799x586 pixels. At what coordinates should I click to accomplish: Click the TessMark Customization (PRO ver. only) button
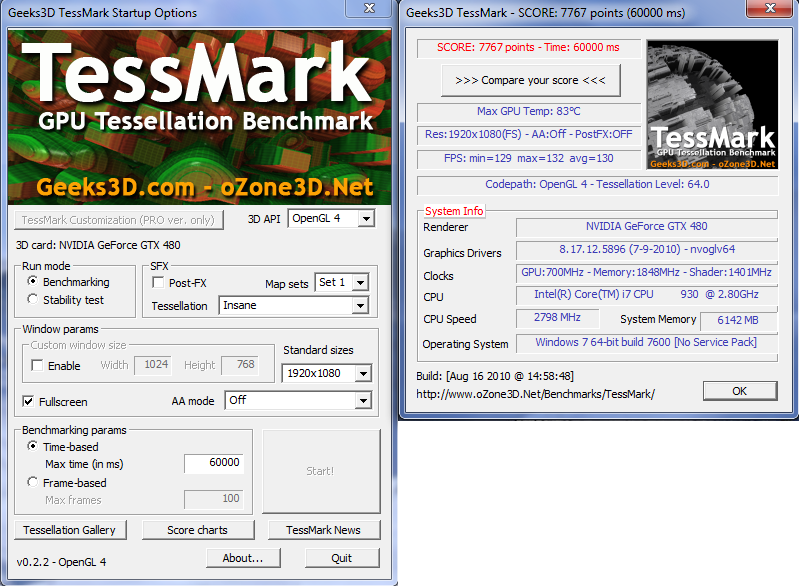click(x=118, y=220)
